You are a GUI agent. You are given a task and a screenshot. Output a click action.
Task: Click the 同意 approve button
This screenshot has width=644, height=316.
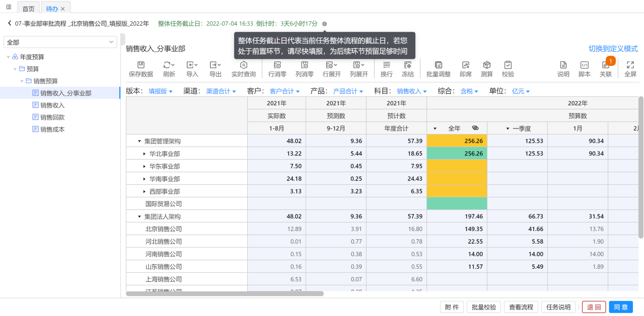click(x=621, y=307)
